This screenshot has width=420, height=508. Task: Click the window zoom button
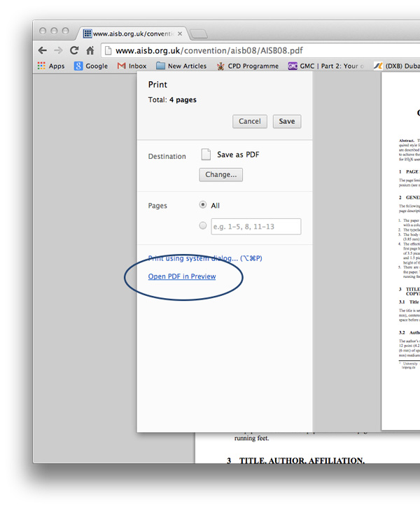[x=66, y=31]
